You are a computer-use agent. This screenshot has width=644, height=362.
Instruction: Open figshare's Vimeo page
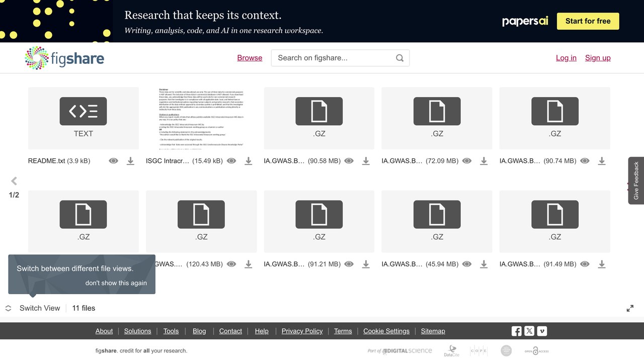tap(542, 331)
